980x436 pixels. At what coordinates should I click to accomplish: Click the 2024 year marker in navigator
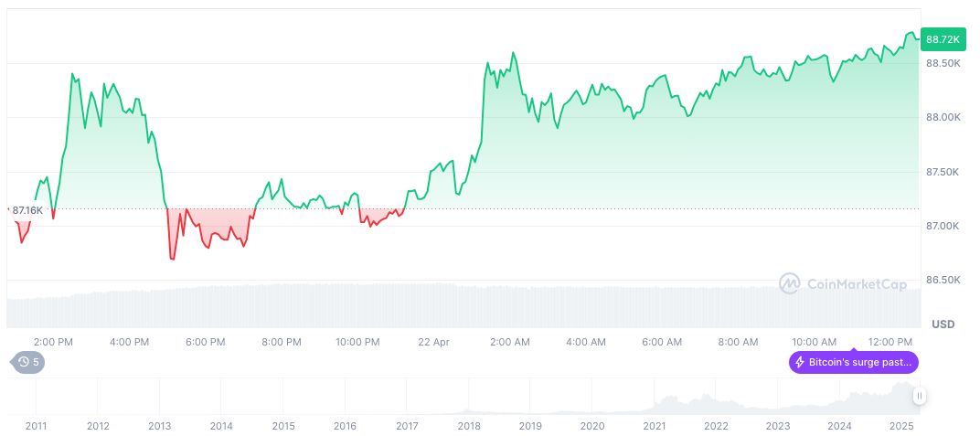(840, 426)
